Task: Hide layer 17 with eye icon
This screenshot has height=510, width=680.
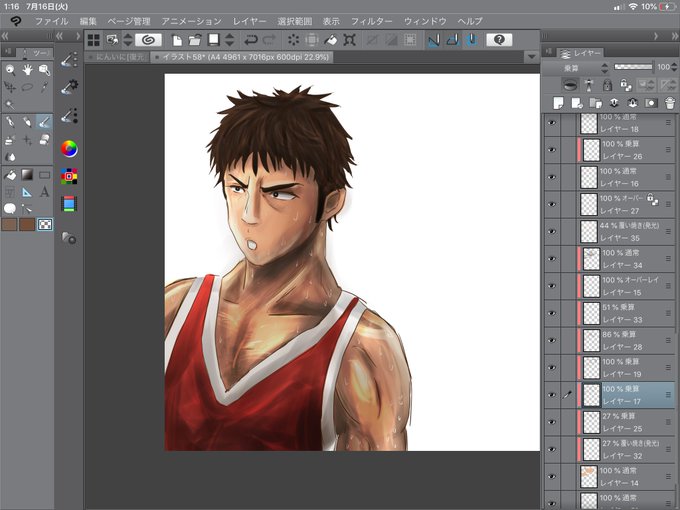Action: (552, 395)
